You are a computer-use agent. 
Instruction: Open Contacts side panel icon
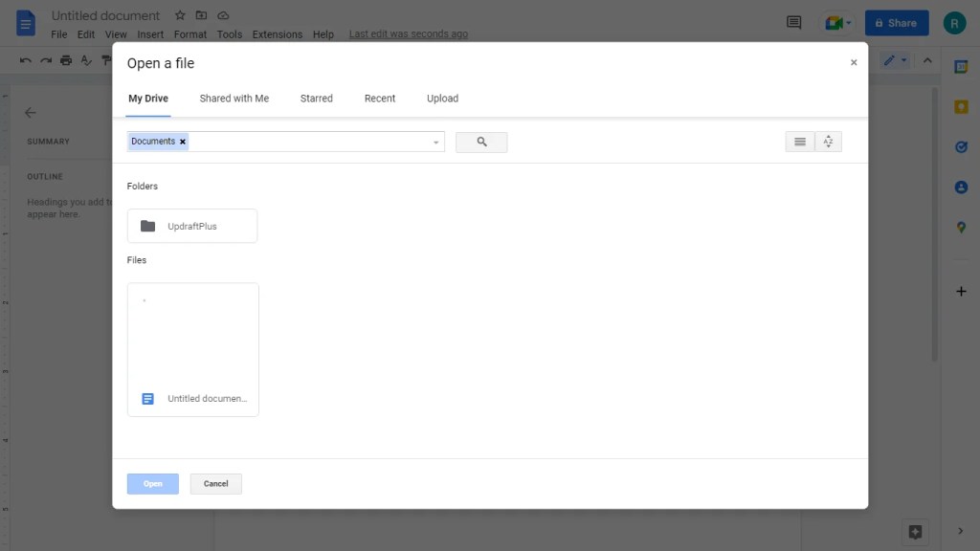point(961,187)
